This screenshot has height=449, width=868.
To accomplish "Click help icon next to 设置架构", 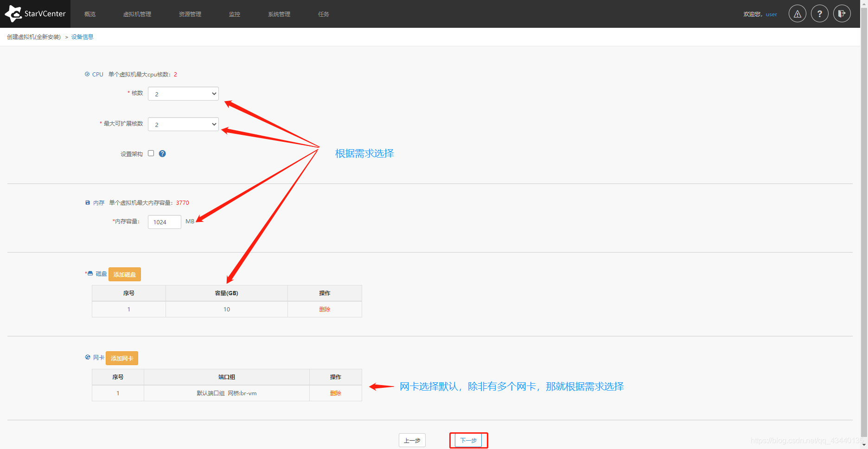I will coord(162,154).
